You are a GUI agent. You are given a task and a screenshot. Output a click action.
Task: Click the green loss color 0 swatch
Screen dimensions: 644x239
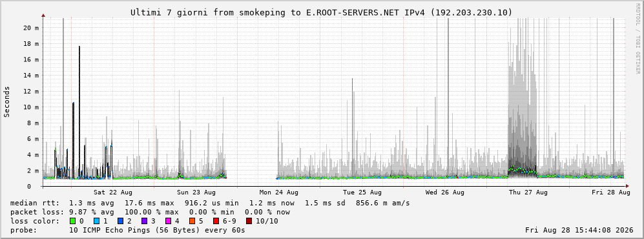[73, 221]
